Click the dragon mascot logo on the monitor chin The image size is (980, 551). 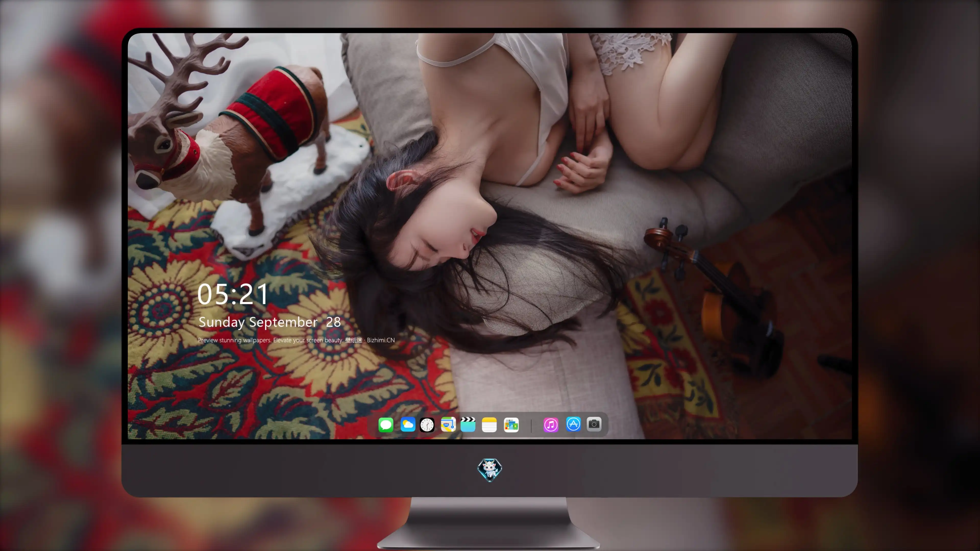pyautogui.click(x=490, y=470)
